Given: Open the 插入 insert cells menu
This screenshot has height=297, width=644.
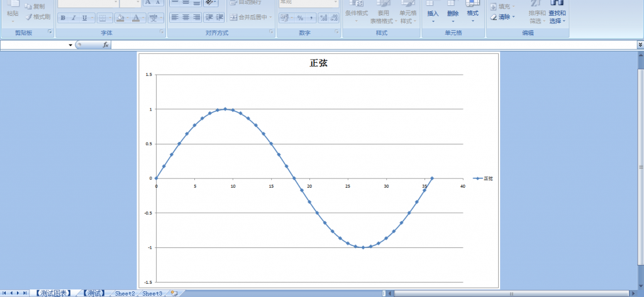Looking at the screenshot, I should 433,11.
